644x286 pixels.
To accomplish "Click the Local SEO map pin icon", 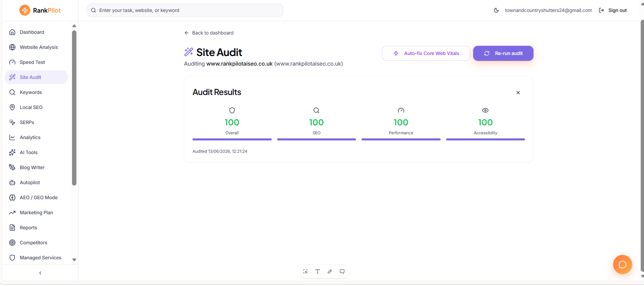I will click(x=12, y=107).
